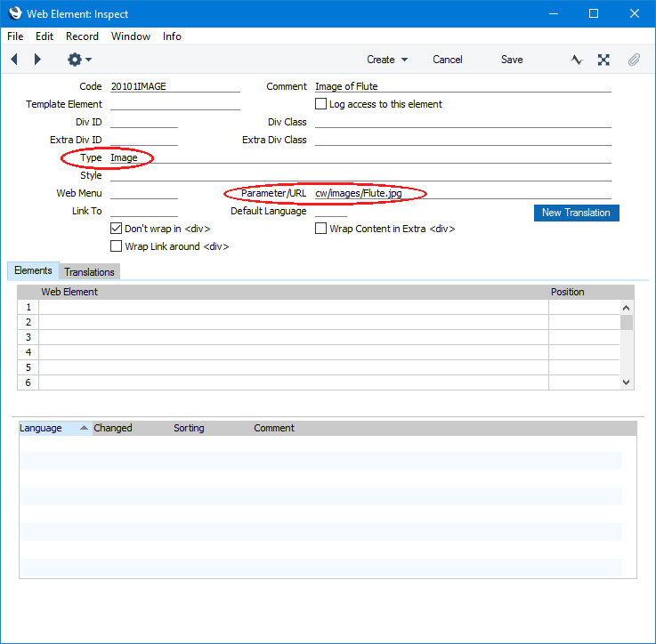Click the Default Language field
656x644 pixels.
330,211
